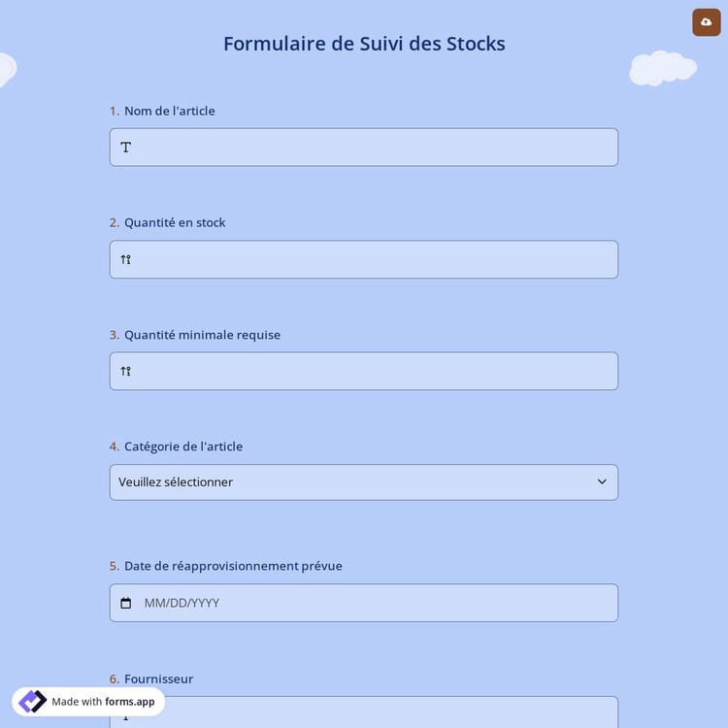This screenshot has width=728, height=728.
Task: Click the forms.app logo icon
Action: coord(32,702)
